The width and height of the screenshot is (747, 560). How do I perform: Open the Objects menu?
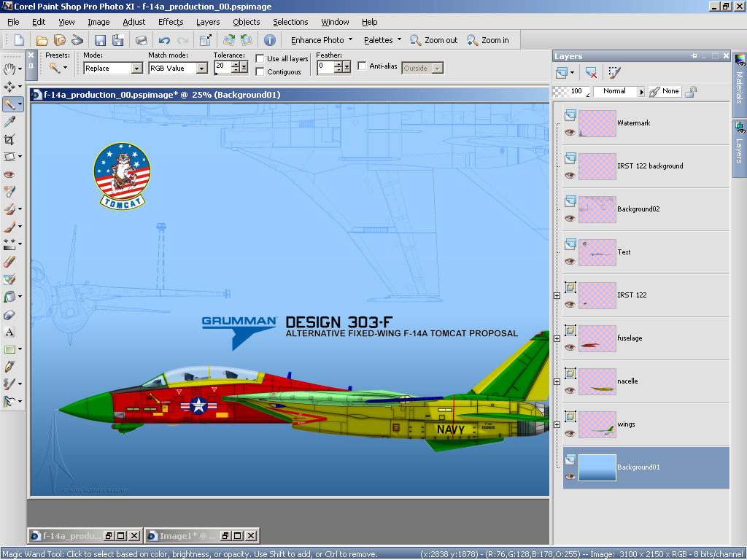pos(247,22)
